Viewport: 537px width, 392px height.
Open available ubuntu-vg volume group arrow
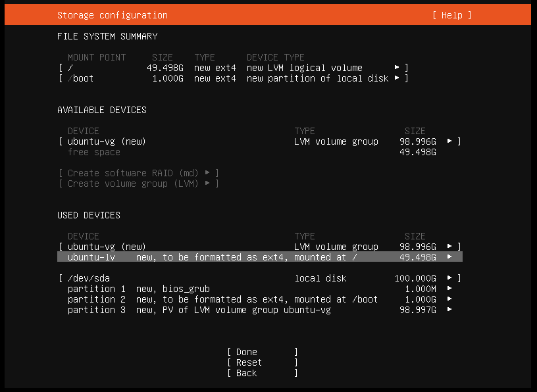[x=449, y=141]
